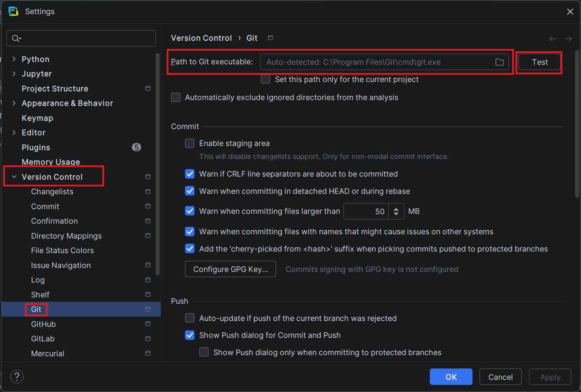Expand the Python settings section
581x392 pixels.
pos(14,59)
